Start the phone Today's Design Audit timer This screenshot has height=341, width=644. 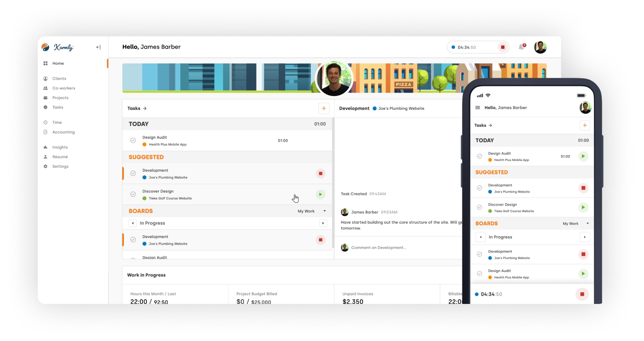[x=583, y=156]
